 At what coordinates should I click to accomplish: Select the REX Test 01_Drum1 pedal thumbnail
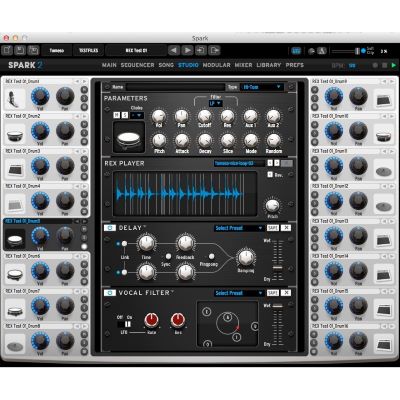coord(15,99)
